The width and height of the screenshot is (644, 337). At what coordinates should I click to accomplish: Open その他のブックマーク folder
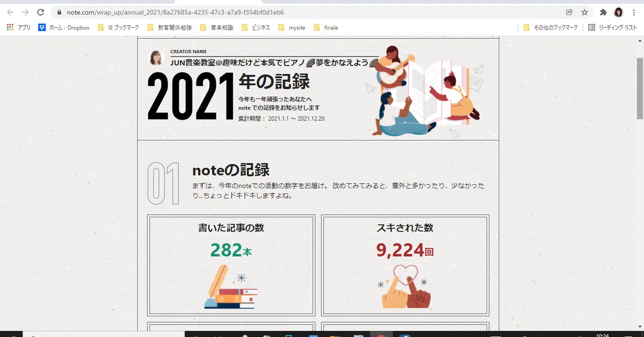[x=551, y=27]
